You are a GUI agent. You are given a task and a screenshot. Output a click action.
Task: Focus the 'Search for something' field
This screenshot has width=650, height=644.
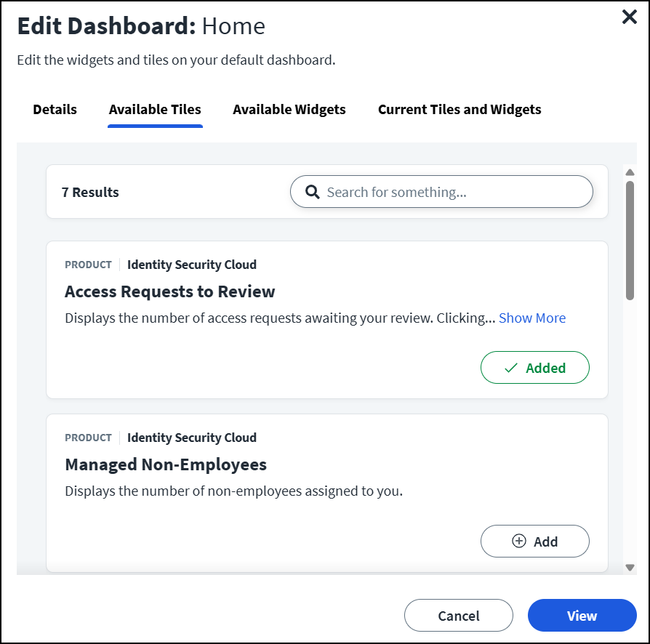[451, 192]
